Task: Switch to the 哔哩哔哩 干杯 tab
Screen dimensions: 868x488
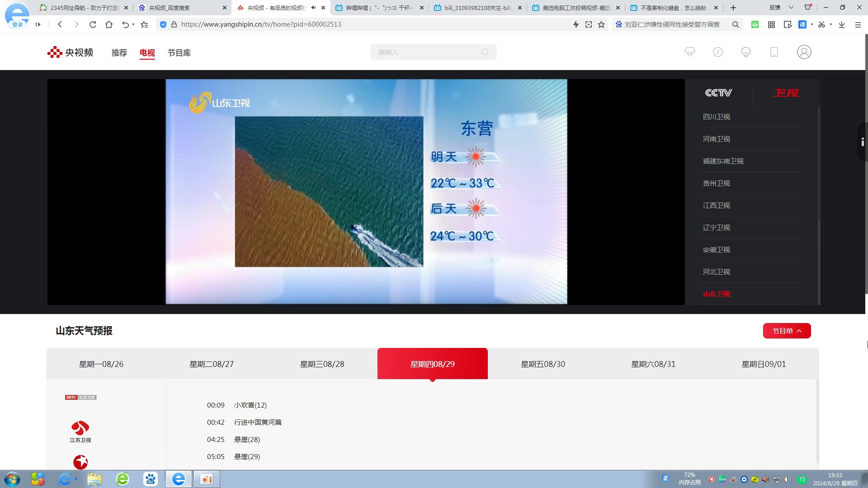Action: pos(379,8)
